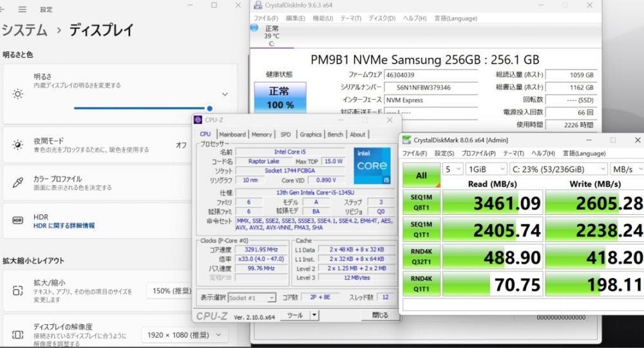Open the C: 23% drive selector dropdown

point(558,169)
